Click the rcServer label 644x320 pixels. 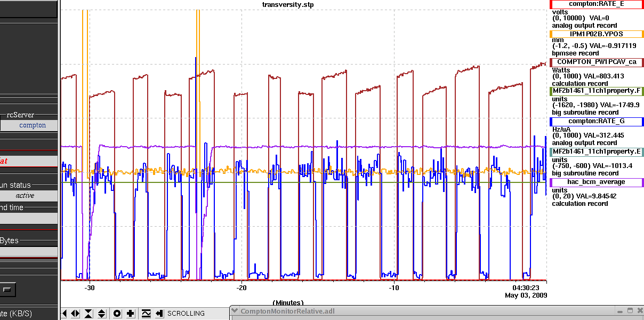point(20,115)
